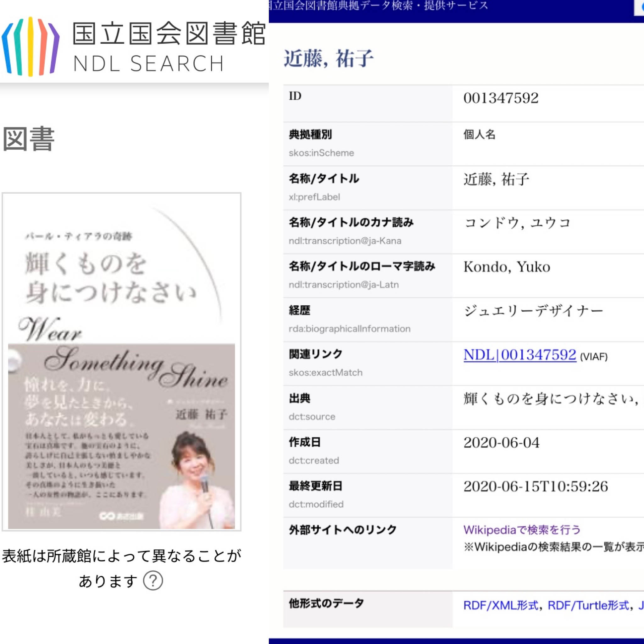Click the 出典 source title 輝くものを身につけなさい

pos(550,399)
